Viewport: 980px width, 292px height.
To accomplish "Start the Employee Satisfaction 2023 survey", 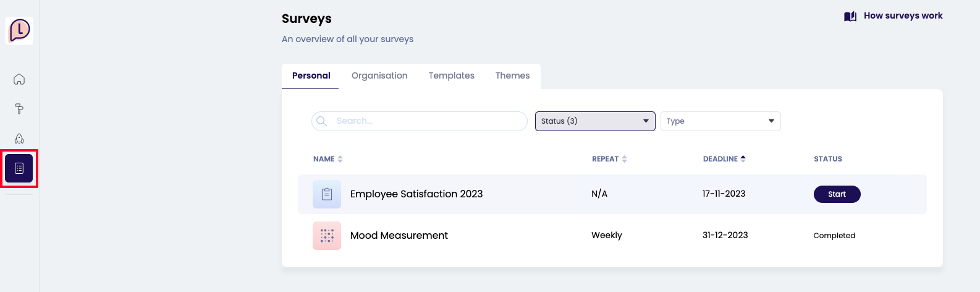I will coord(837,194).
